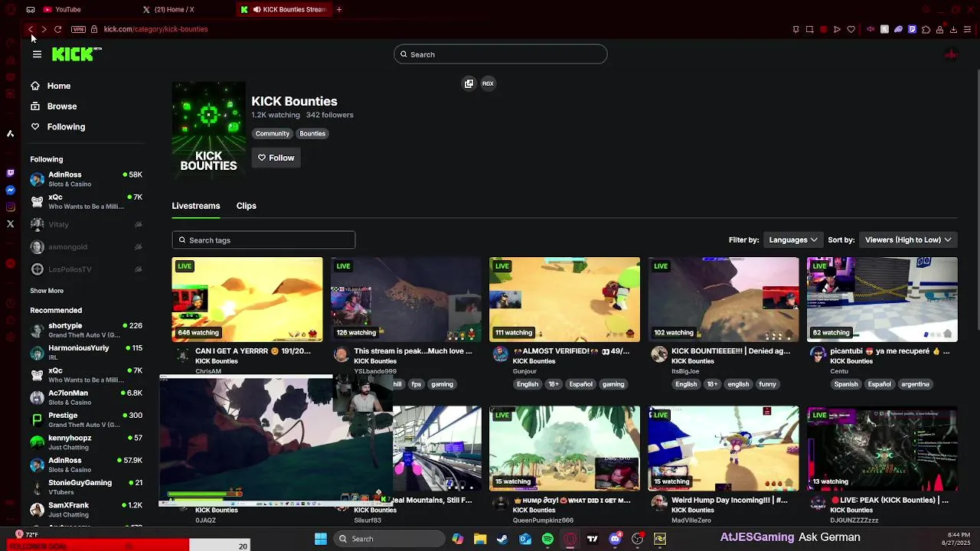Select the Livestreams tab
Screen dimensions: 980x551
click(x=196, y=206)
